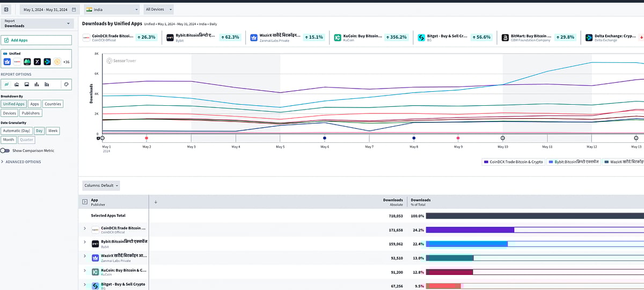Click the expand-all icon beside App header
Viewport: 644px width, 290px height.
pos(84,202)
